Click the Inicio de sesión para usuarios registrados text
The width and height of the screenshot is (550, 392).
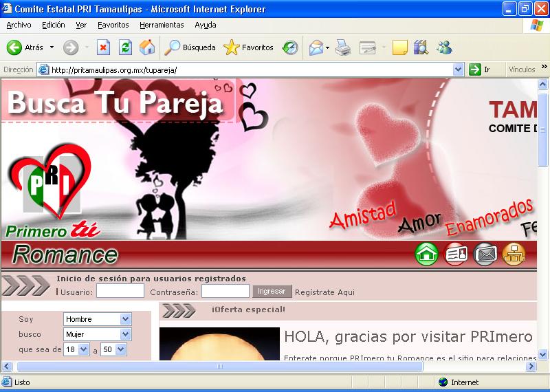pos(151,279)
